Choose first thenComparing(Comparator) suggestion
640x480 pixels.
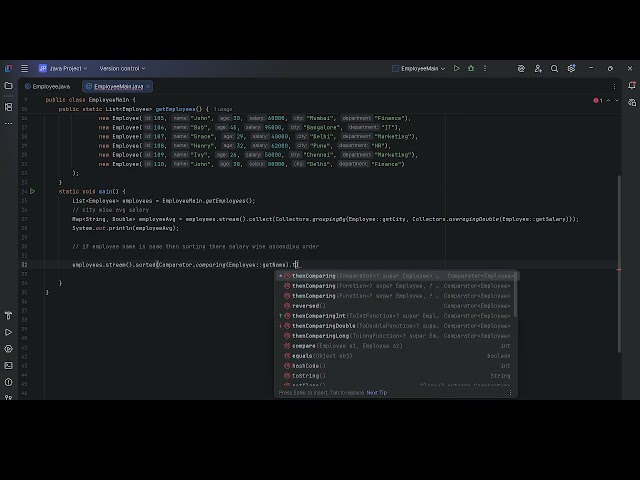coord(397,276)
